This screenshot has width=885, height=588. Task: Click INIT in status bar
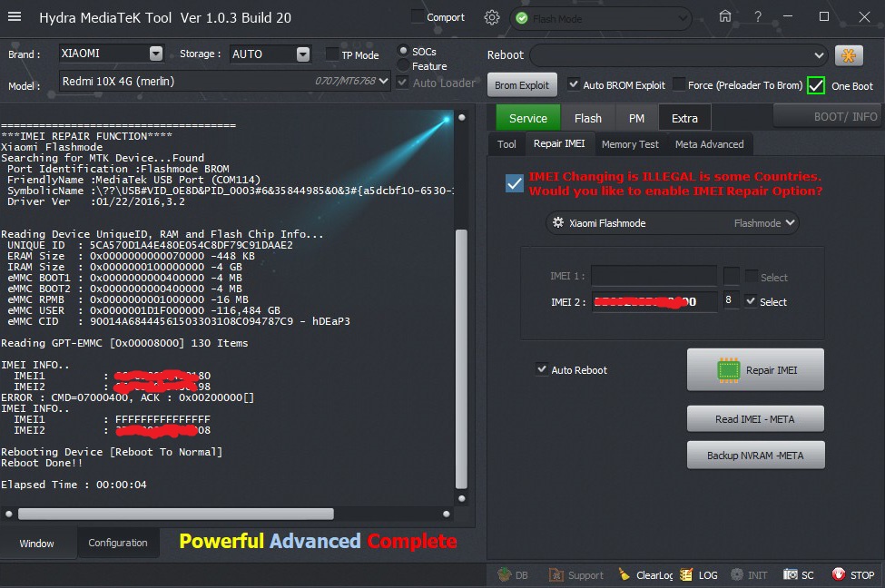(749, 575)
